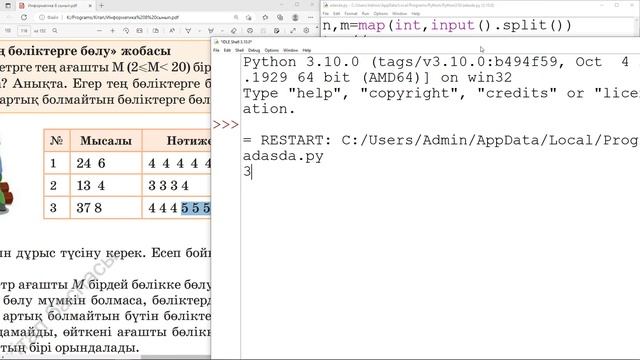Open Shell menu in IDLE Shell
Viewport: 640px width, 360px height.
[x=240, y=50]
